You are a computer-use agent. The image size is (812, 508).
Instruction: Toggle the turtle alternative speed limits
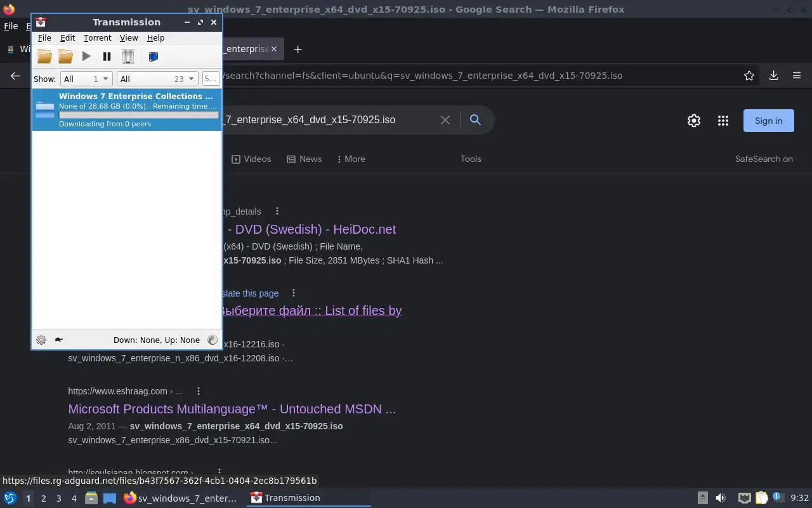[x=58, y=340]
